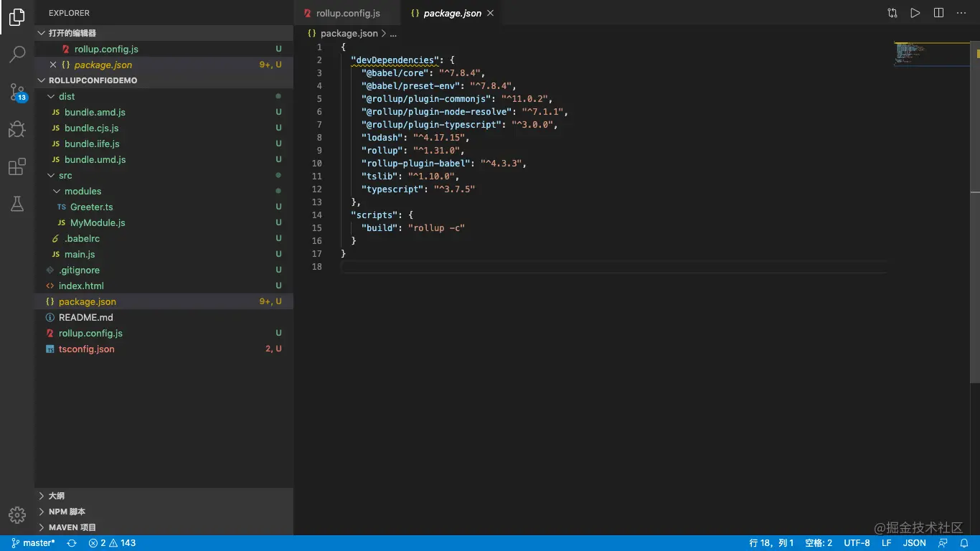
Task: Collapse the dist folder
Action: (x=164, y=96)
